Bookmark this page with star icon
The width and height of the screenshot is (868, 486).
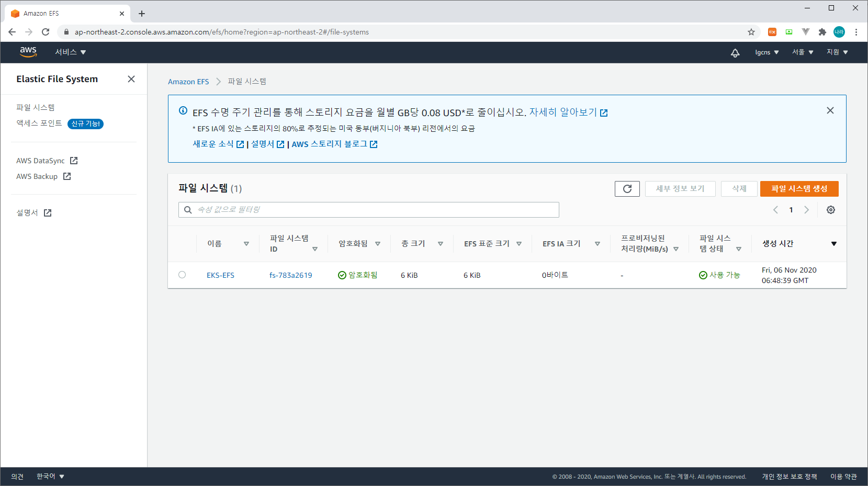[751, 32]
